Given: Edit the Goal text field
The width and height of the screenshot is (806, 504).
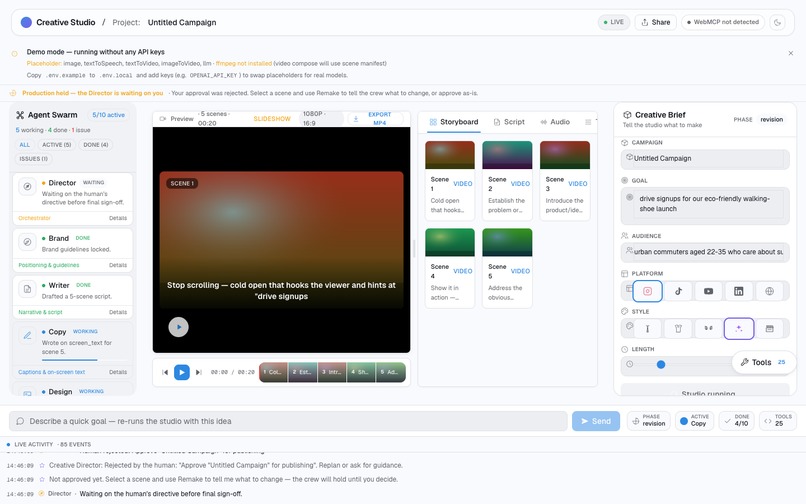Looking at the screenshot, I should click(705, 204).
